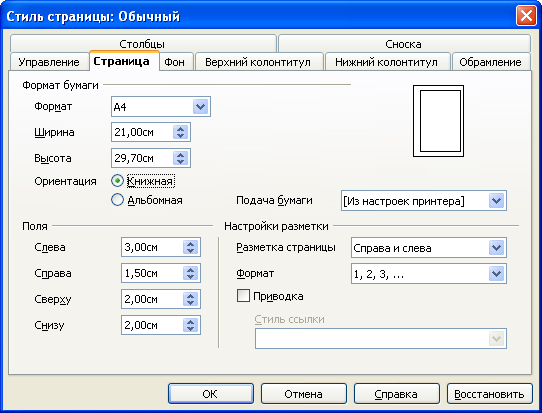Decrease Справа margin with down arrow
Viewport: 542px width, 413px height.
point(190,277)
